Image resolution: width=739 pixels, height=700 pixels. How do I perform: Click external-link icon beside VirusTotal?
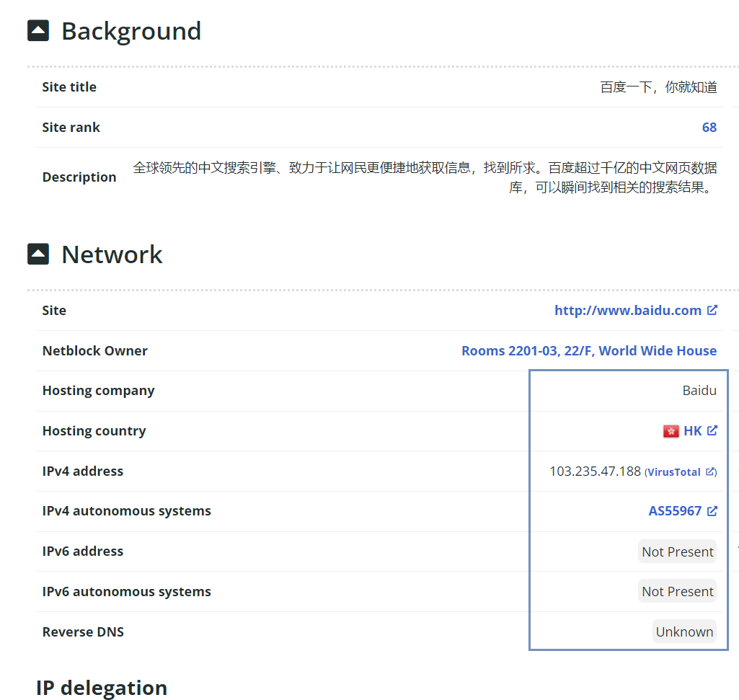coord(709,471)
